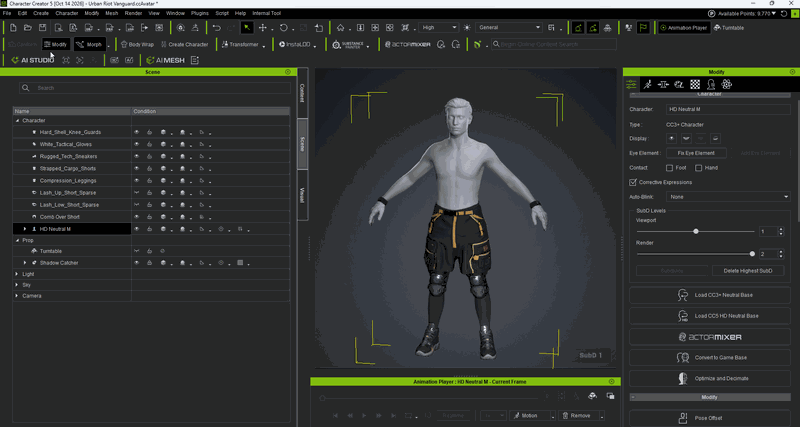Open the Auto-Blink dropdown

click(729, 197)
